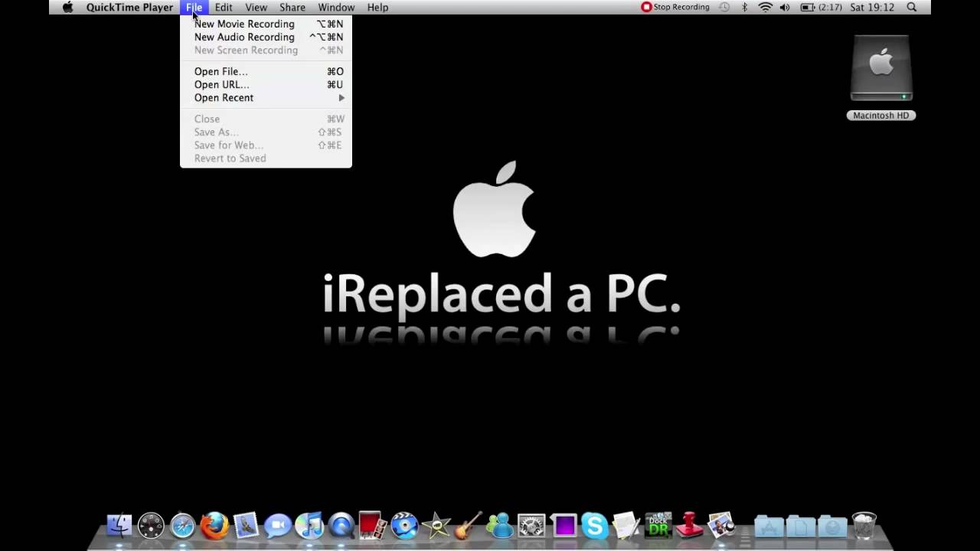Image resolution: width=980 pixels, height=551 pixels.
Task: Click the Sat 19:12 clock
Action: (x=872, y=7)
